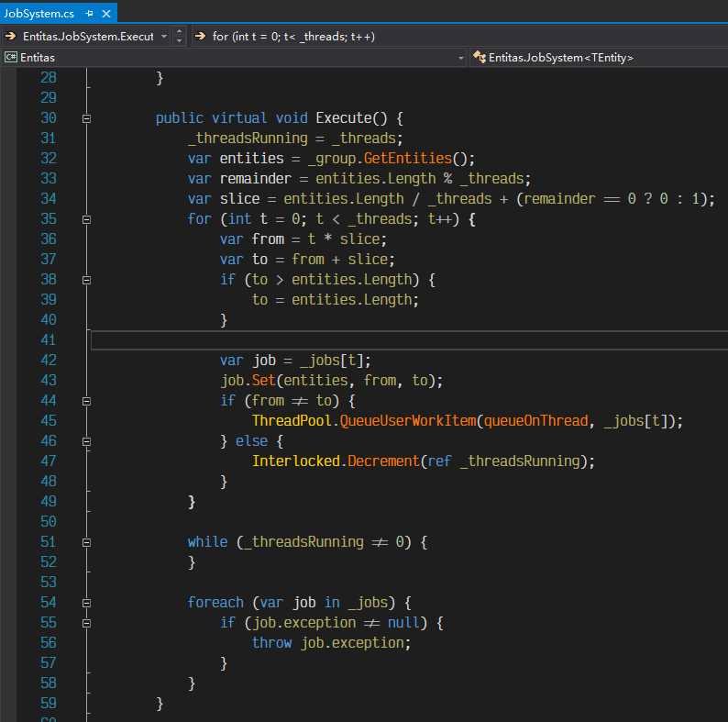The image size is (728, 722).
Task: Open the Entitas project dropdown arrow
Action: pyautogui.click(x=460, y=58)
